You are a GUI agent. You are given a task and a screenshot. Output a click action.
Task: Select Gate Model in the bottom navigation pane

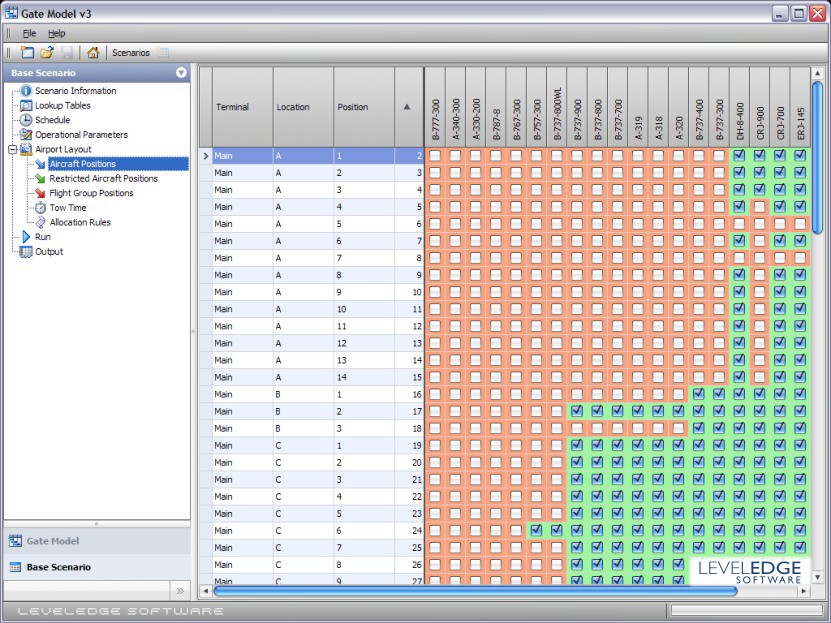(52, 541)
